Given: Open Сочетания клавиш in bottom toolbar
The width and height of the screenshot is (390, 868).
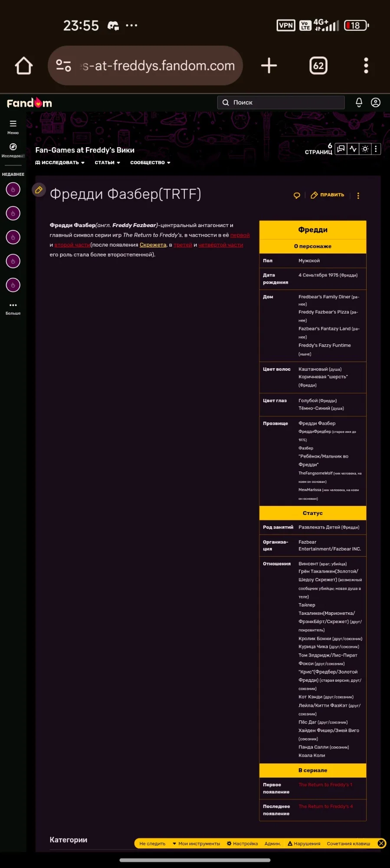Looking at the screenshot, I should (348, 844).
